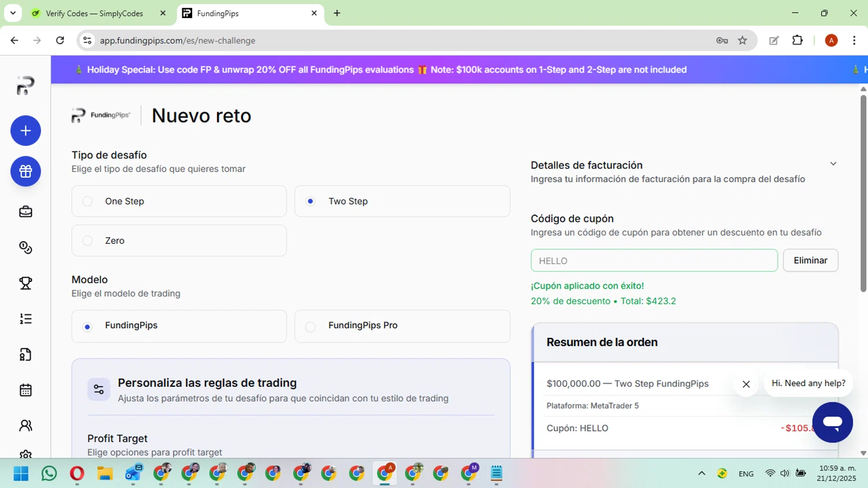Viewport: 868px width, 488px height.
Task: Open the browser extensions puzzle icon
Action: click(797, 41)
